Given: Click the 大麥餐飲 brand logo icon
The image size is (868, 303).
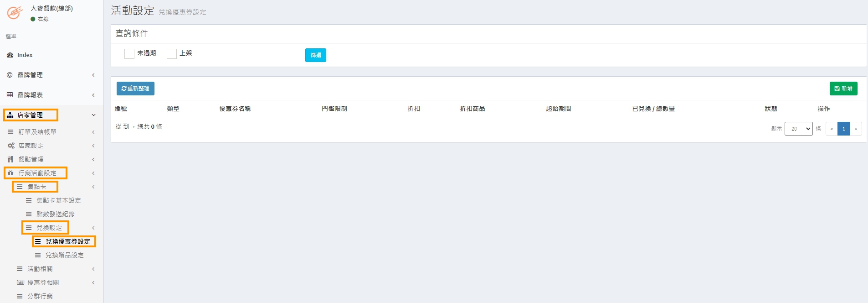Looking at the screenshot, I should (x=15, y=12).
